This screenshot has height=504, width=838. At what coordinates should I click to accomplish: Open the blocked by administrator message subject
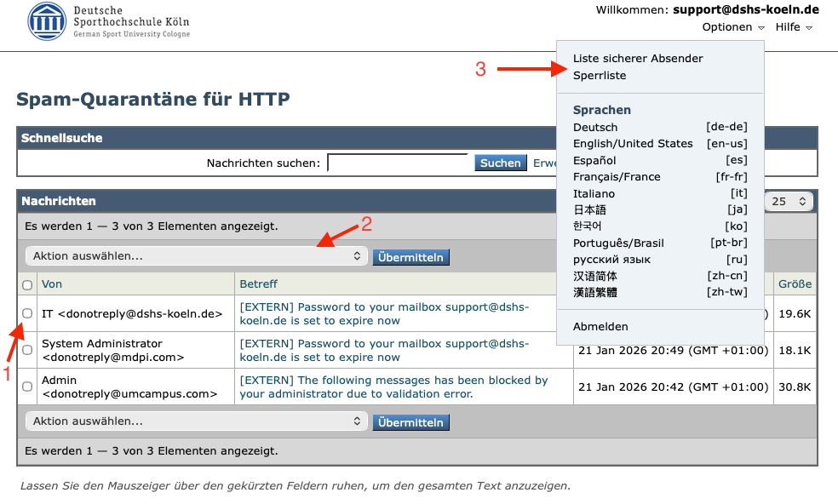393,387
